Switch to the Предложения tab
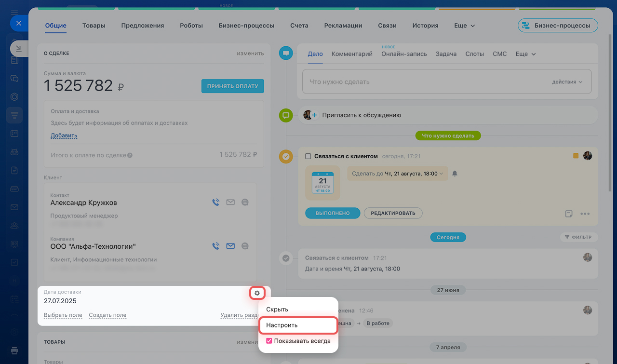617x364 pixels. (143, 26)
